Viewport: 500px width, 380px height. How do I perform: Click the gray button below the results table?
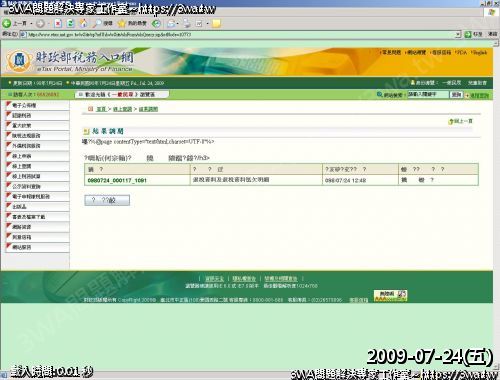point(107,200)
